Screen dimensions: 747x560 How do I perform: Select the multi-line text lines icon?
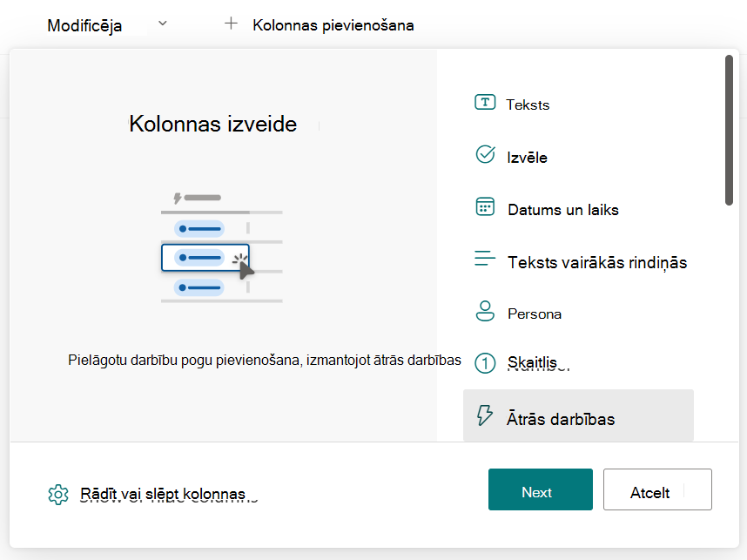point(485,259)
